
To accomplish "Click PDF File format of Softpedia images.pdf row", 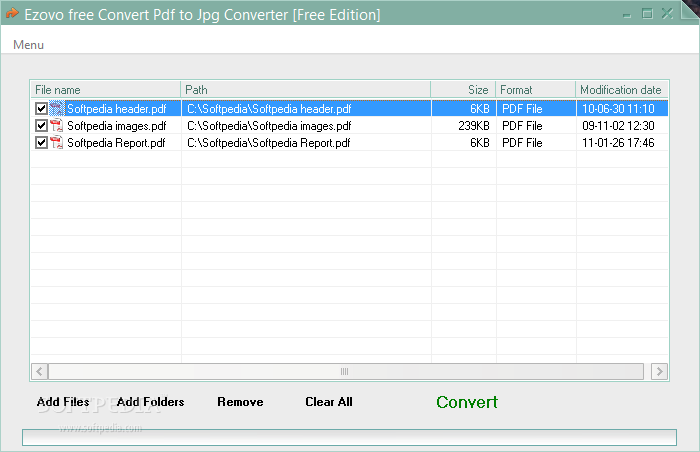I will coord(522,126).
